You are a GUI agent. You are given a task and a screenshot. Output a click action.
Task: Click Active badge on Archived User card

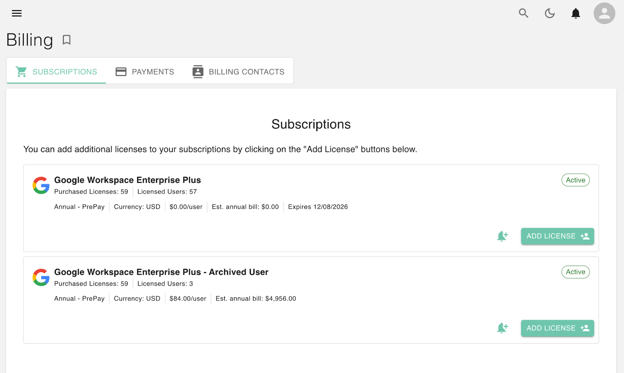click(575, 272)
